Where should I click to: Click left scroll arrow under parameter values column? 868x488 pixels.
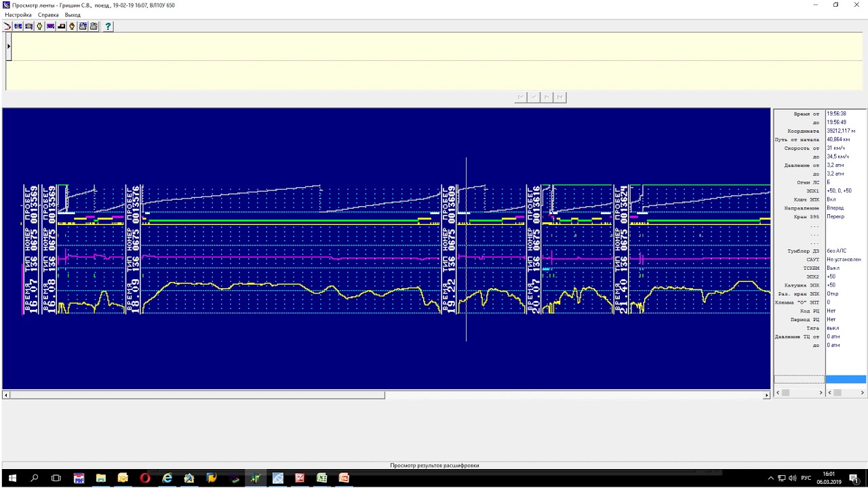[x=829, y=392]
